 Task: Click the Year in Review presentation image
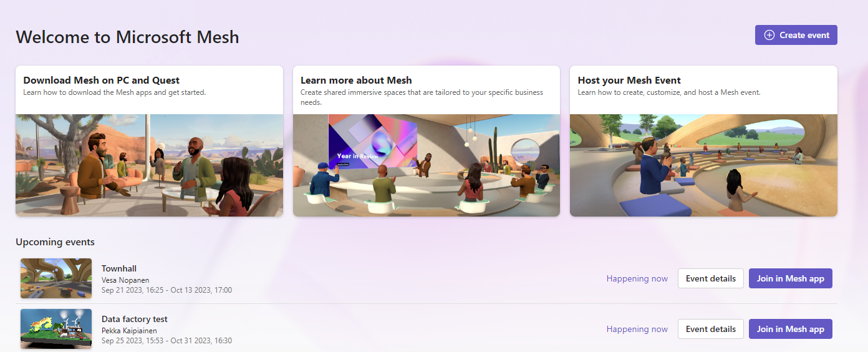tap(427, 165)
